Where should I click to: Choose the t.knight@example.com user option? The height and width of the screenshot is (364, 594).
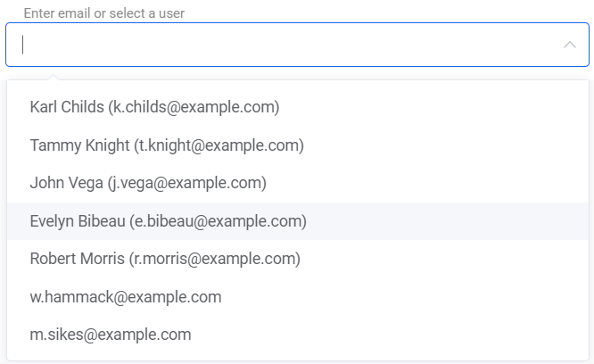pyautogui.click(x=167, y=145)
